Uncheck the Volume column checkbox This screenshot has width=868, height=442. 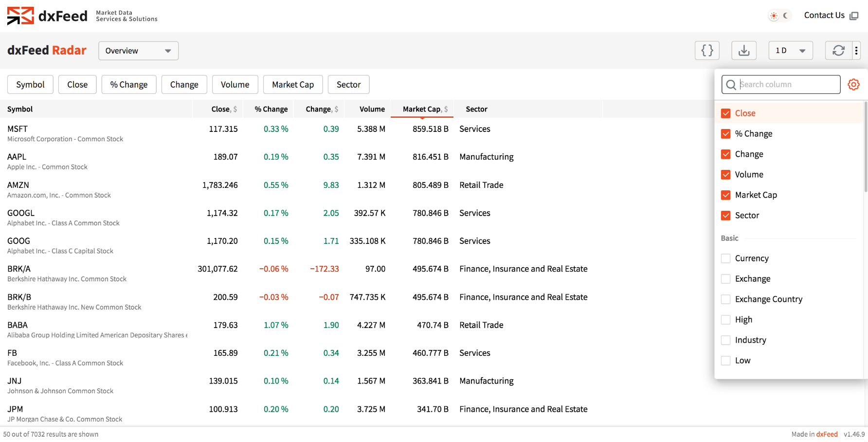[x=726, y=175]
